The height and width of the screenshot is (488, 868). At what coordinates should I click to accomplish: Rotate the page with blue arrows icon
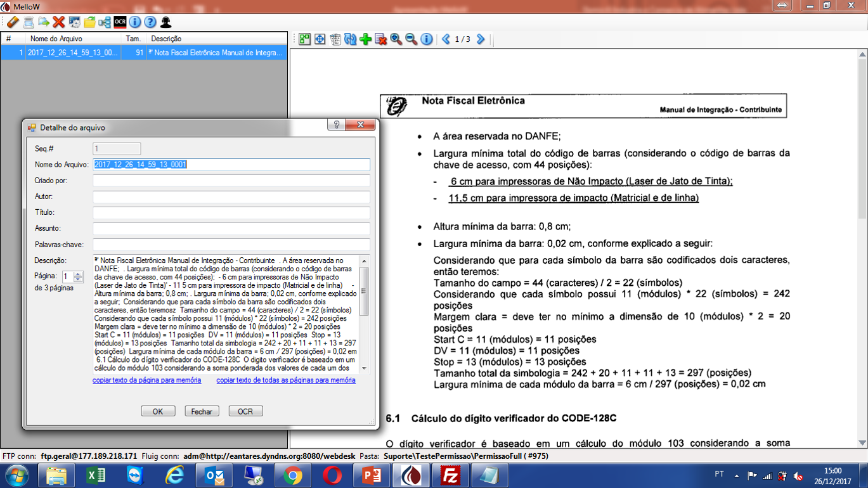[x=351, y=39]
